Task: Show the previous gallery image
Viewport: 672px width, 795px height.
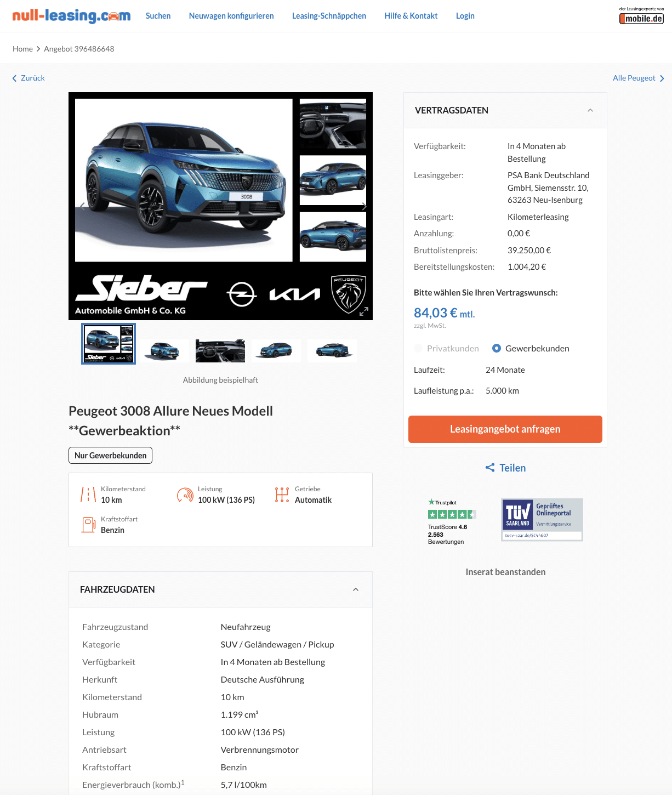Action: (83, 206)
